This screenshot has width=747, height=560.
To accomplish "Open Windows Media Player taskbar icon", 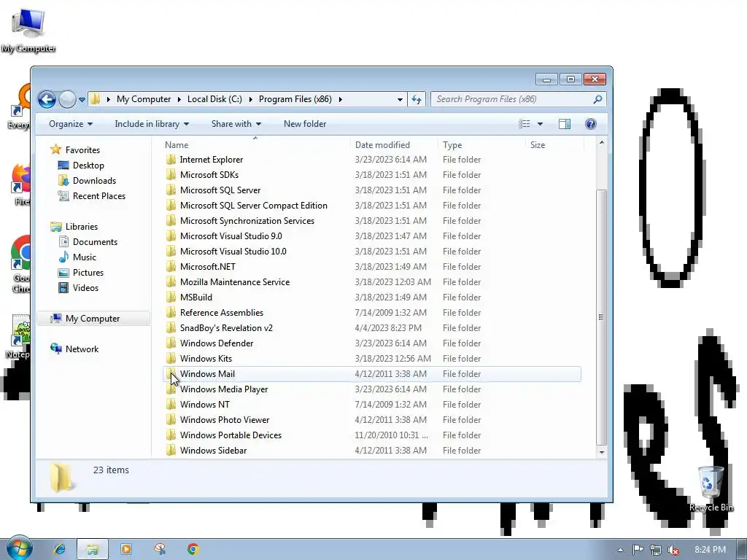I will 125,549.
